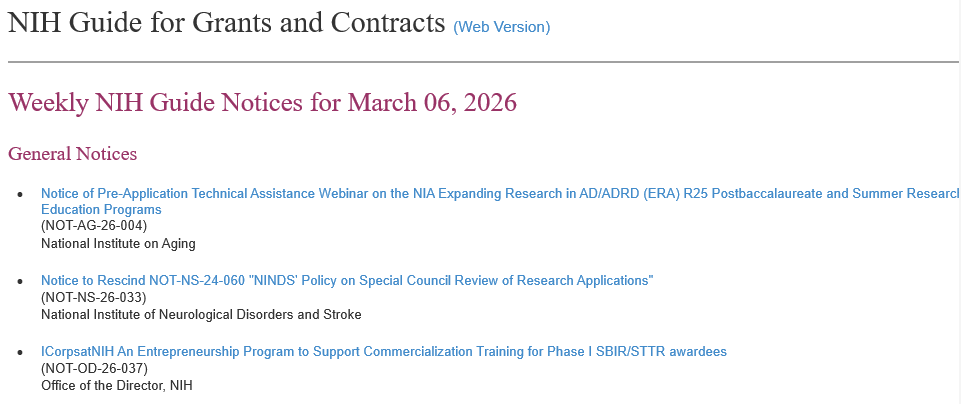961x404 pixels.
Task: Open the Web Version link
Action: (x=501, y=27)
